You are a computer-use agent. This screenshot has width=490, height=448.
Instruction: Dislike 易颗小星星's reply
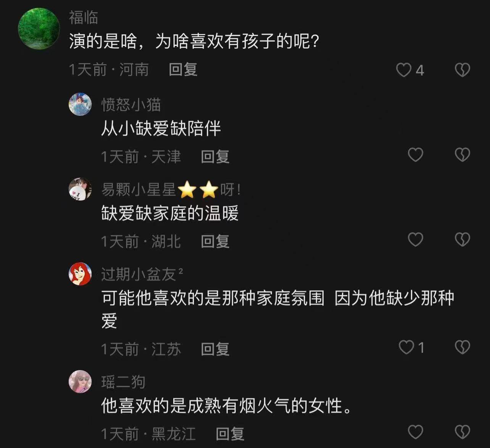(x=463, y=239)
